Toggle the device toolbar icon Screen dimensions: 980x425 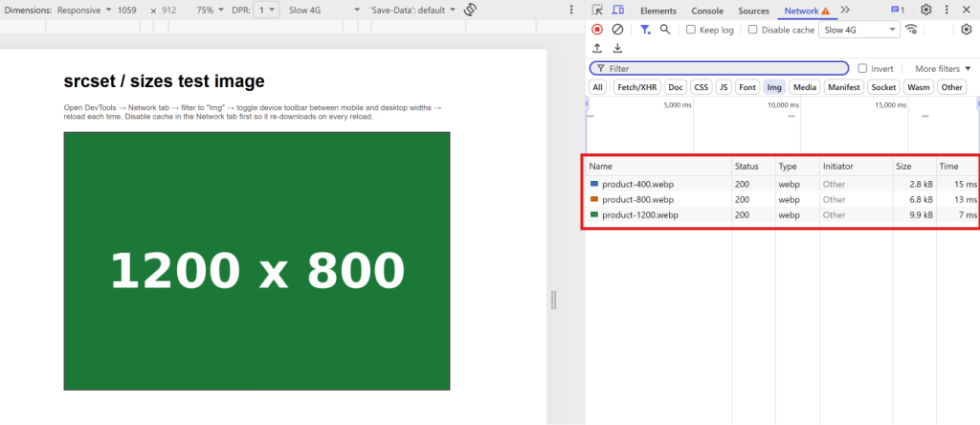(x=617, y=10)
